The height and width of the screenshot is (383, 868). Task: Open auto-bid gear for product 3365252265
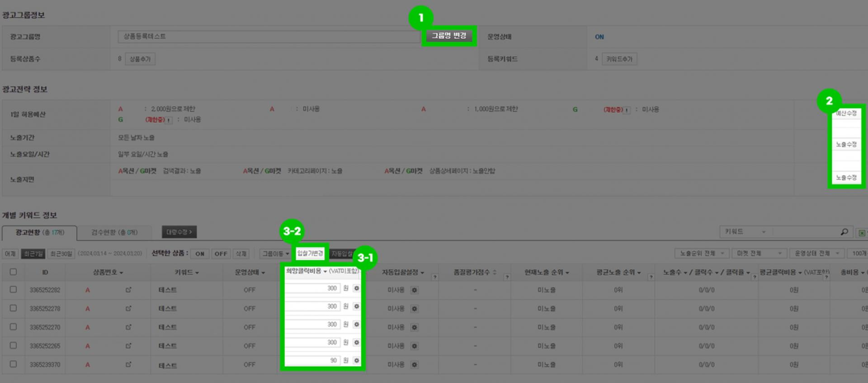(414, 346)
